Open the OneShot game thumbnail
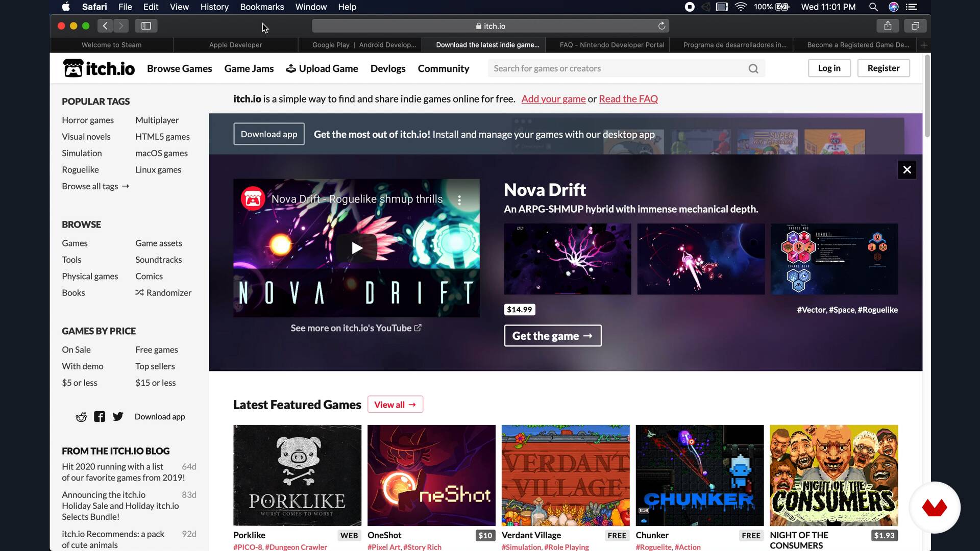980x551 pixels. (431, 475)
